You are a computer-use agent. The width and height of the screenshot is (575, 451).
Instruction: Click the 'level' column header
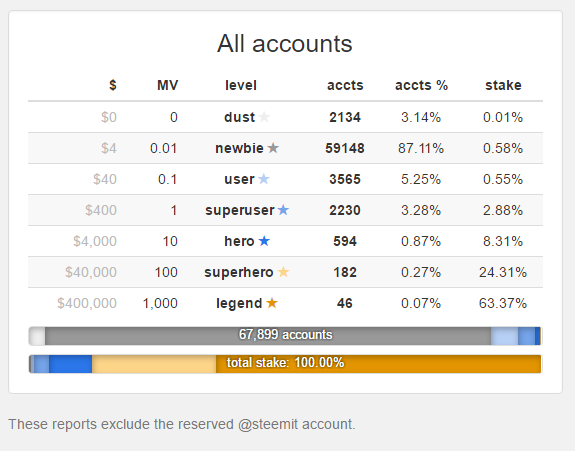click(241, 85)
